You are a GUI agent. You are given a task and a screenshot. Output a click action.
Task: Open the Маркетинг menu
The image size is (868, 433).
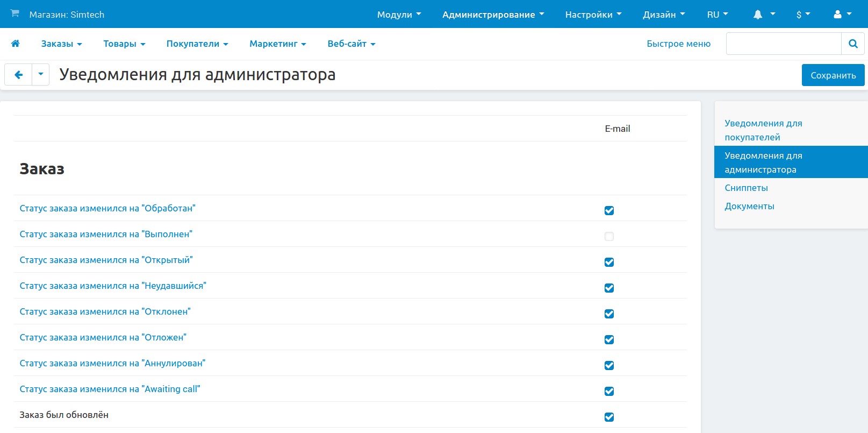(277, 44)
